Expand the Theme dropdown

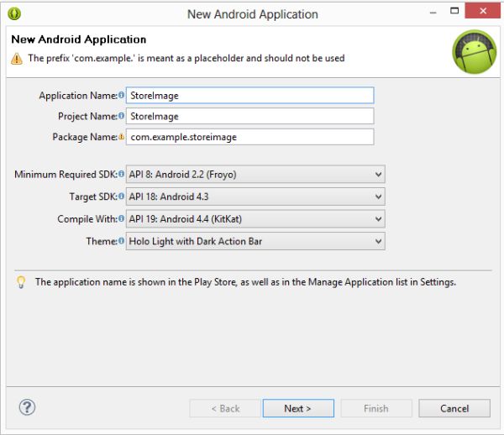point(255,241)
